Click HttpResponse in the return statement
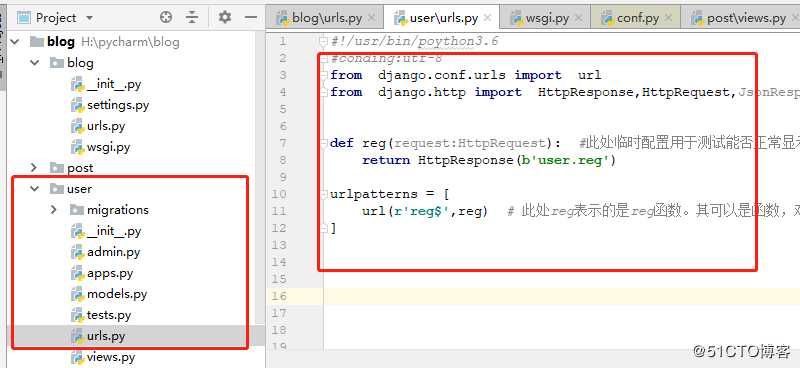The image size is (800, 368). point(465,160)
